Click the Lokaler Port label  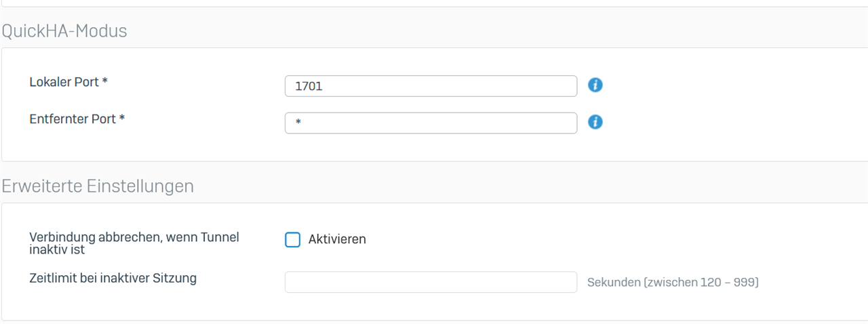68,82
